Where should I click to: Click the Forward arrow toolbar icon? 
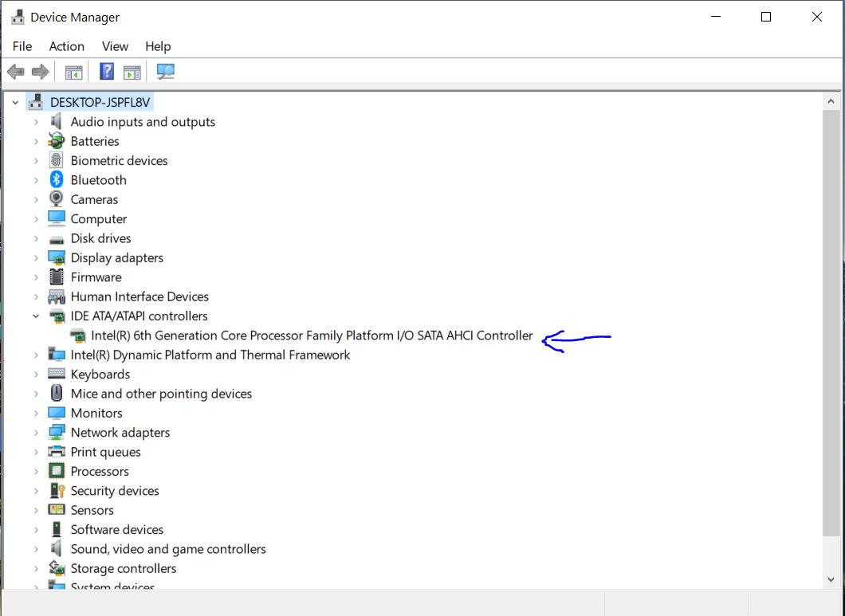[41, 72]
